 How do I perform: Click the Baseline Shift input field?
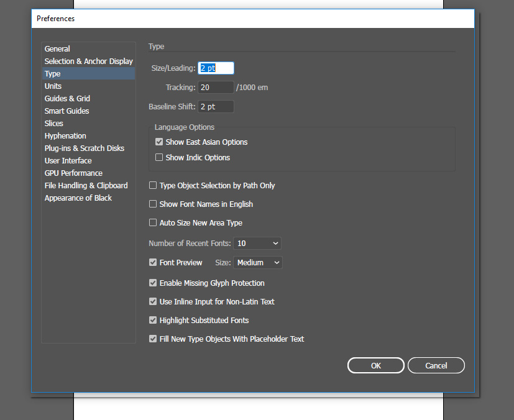(x=216, y=107)
